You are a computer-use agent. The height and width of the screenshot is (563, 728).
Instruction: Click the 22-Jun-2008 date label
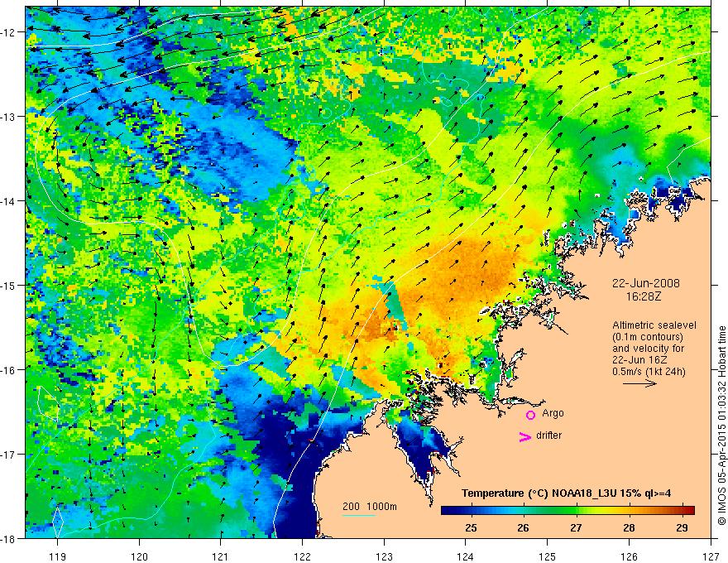[x=646, y=283]
